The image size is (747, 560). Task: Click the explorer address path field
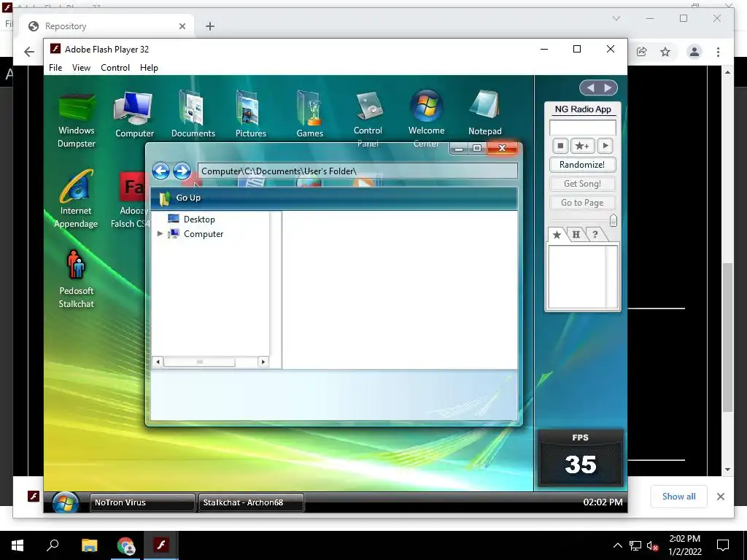(357, 171)
